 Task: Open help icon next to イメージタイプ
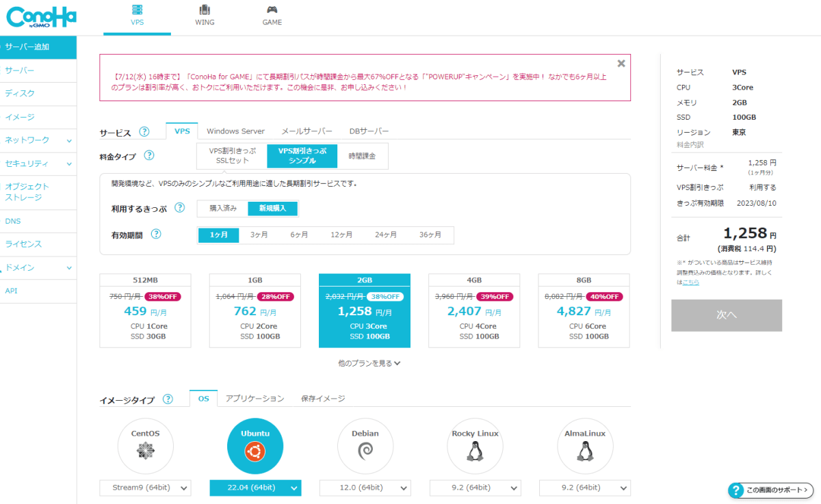click(168, 399)
